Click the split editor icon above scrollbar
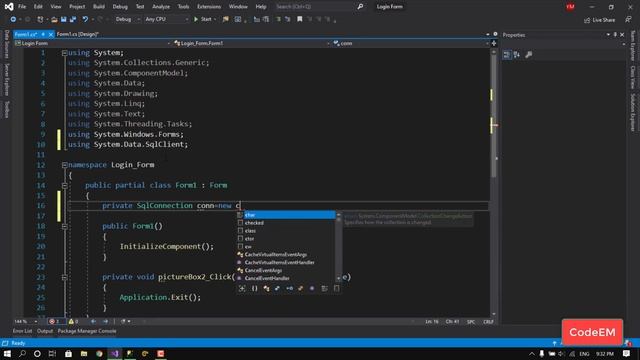The height and width of the screenshot is (360, 640). [494, 43]
